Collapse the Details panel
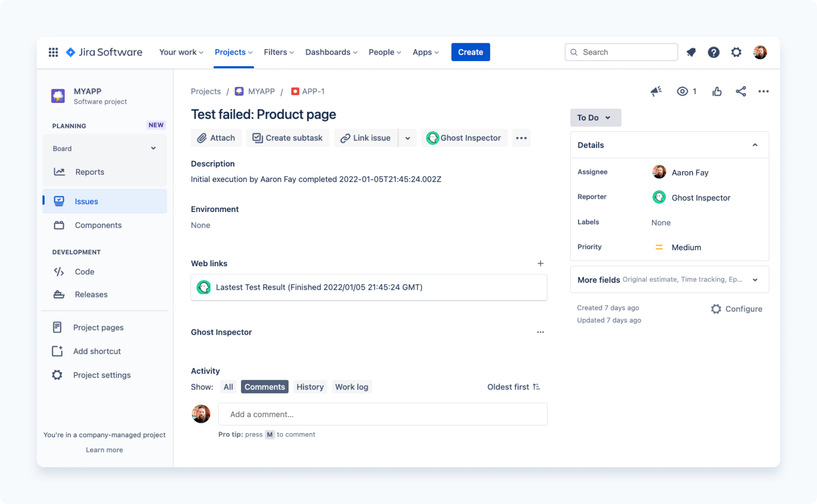The height and width of the screenshot is (504, 817). click(x=755, y=145)
